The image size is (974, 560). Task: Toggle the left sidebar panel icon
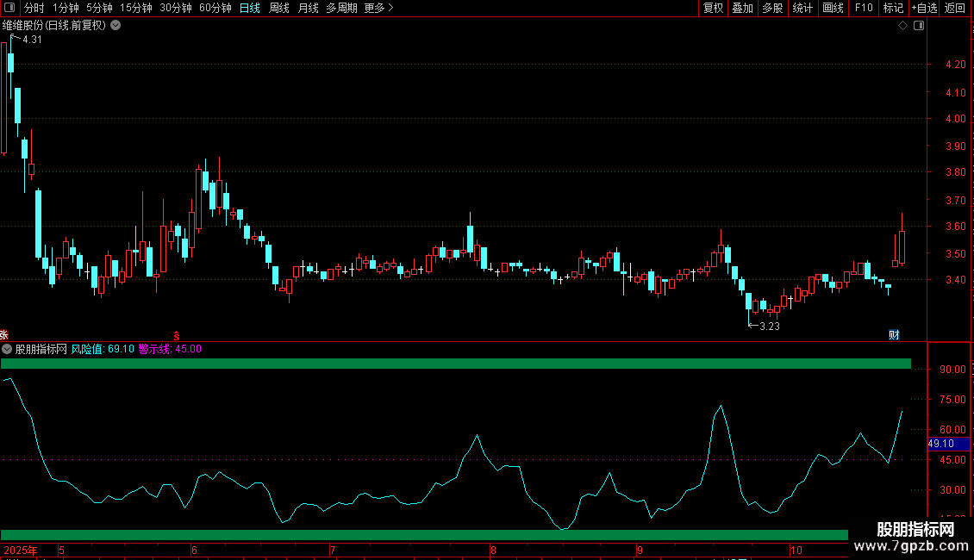(9, 8)
